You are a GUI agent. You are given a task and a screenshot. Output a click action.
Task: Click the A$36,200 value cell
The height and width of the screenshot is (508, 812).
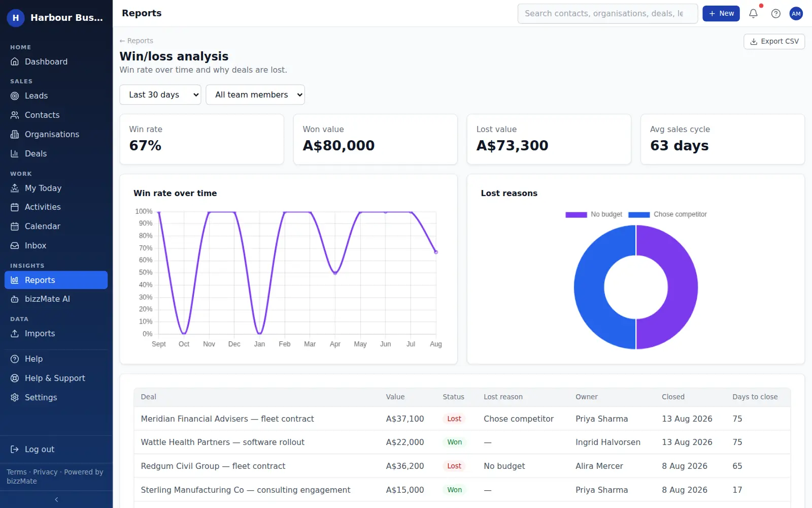click(x=405, y=466)
